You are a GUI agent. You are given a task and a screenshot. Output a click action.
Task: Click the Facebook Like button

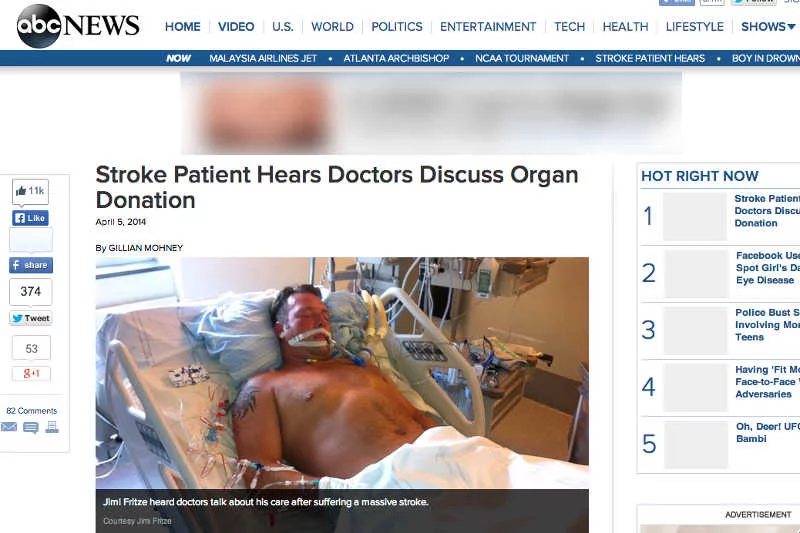[30, 218]
